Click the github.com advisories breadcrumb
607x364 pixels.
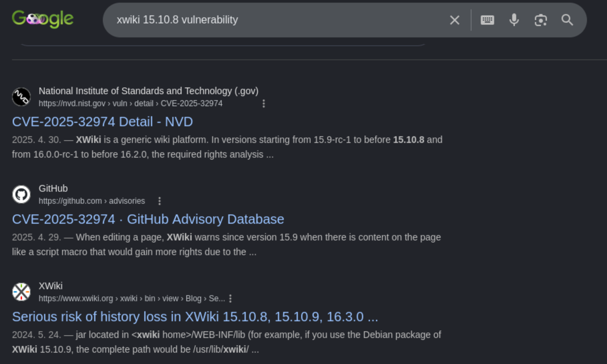pos(92,201)
